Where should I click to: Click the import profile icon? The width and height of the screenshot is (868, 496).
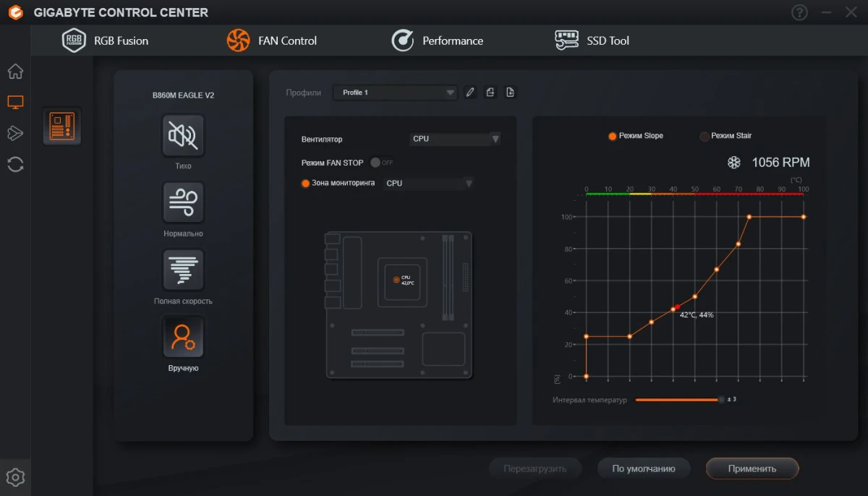pos(511,93)
